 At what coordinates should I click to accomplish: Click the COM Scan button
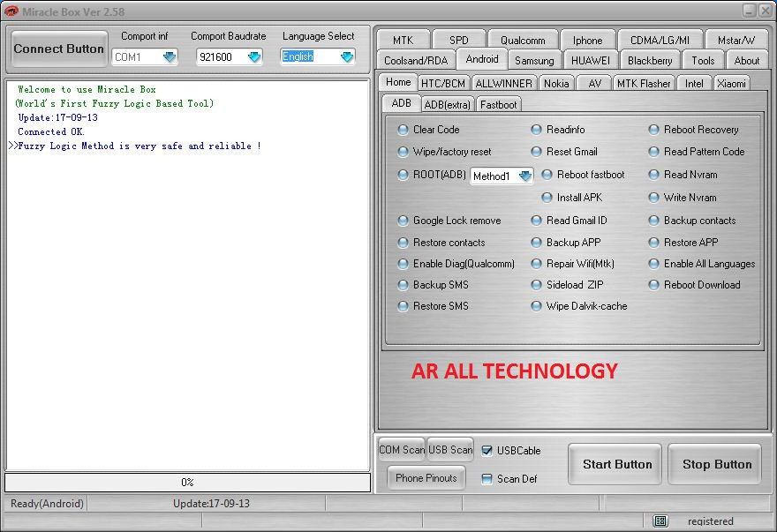[x=402, y=450]
